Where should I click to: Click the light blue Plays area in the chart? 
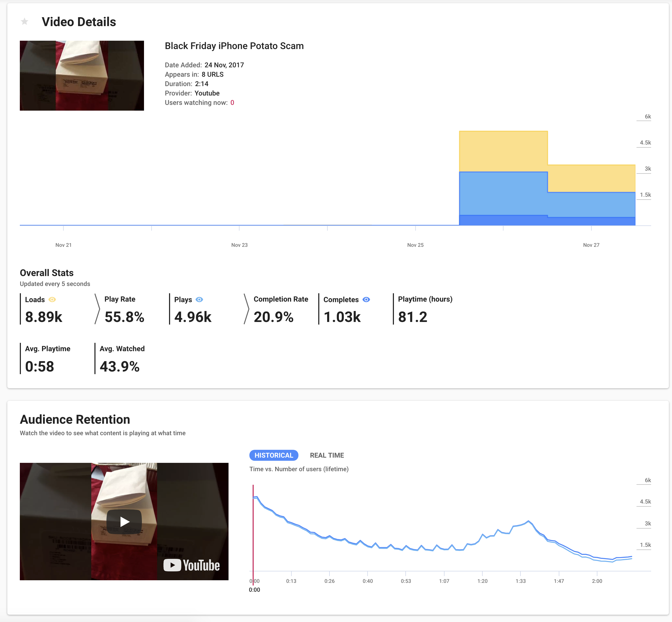tap(503, 194)
